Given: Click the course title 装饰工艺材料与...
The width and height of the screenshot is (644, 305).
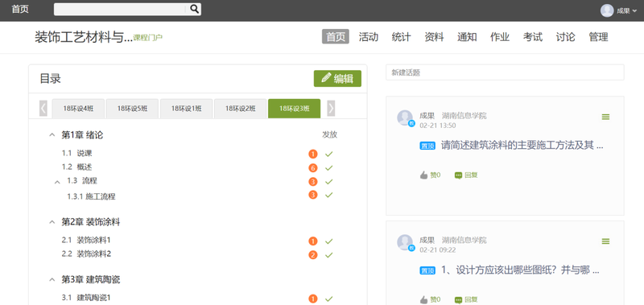Looking at the screenshot, I should (84, 37).
